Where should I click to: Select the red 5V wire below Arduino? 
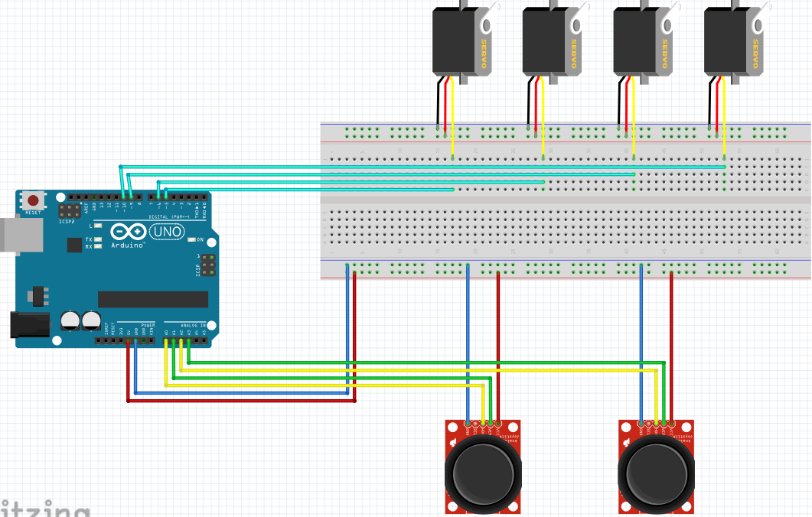(x=241, y=401)
